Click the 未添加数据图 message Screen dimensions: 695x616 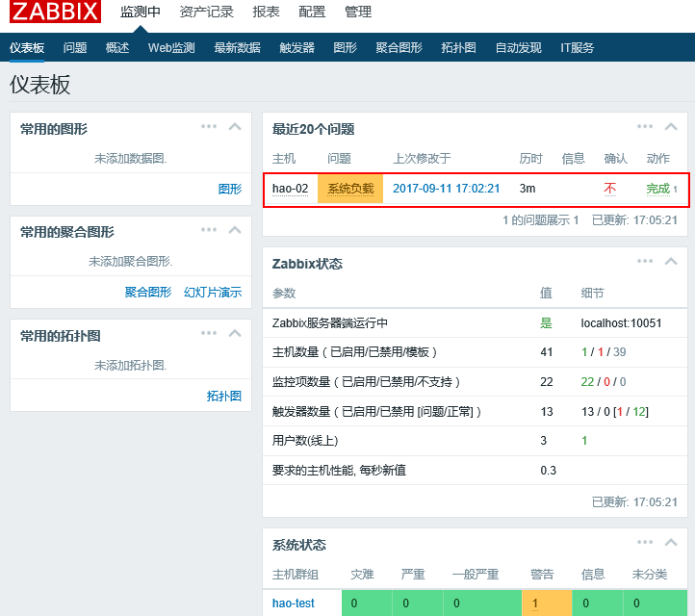pos(130,158)
